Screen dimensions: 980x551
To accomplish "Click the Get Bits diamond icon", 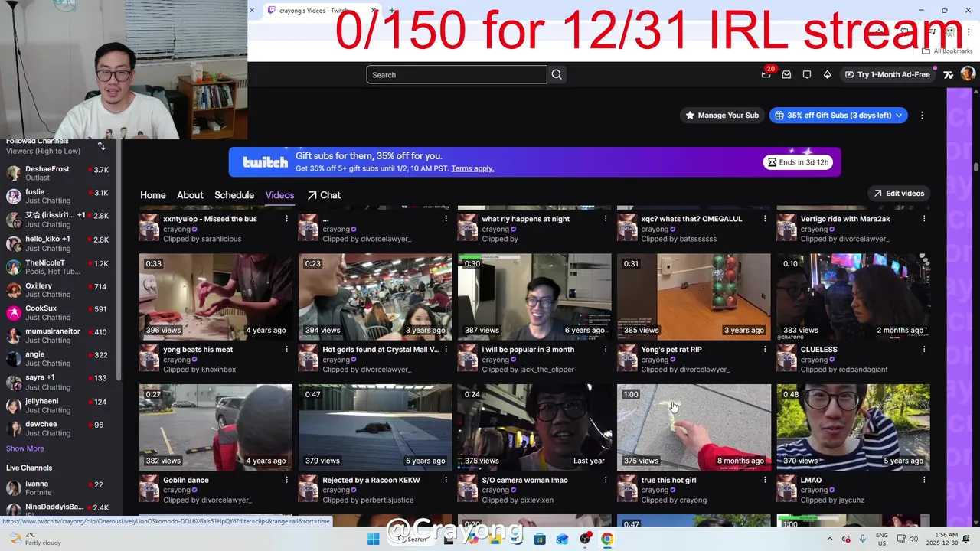I will point(827,74).
